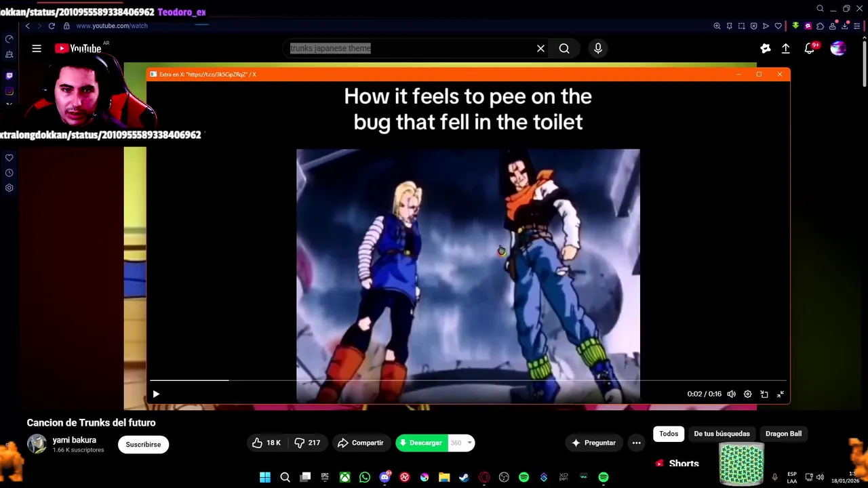Take a snapshot with the capture icon
This screenshot has height=488, width=868.
click(x=741, y=26)
